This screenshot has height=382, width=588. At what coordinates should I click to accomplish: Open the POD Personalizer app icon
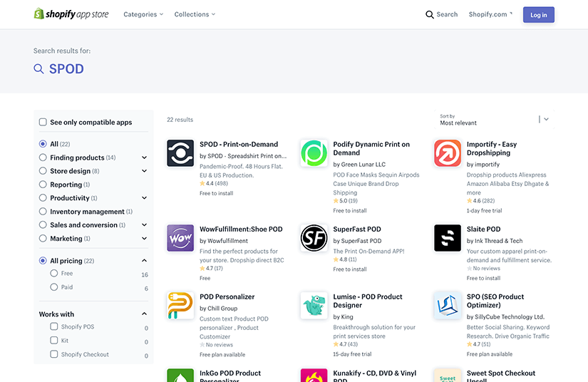[x=180, y=305]
